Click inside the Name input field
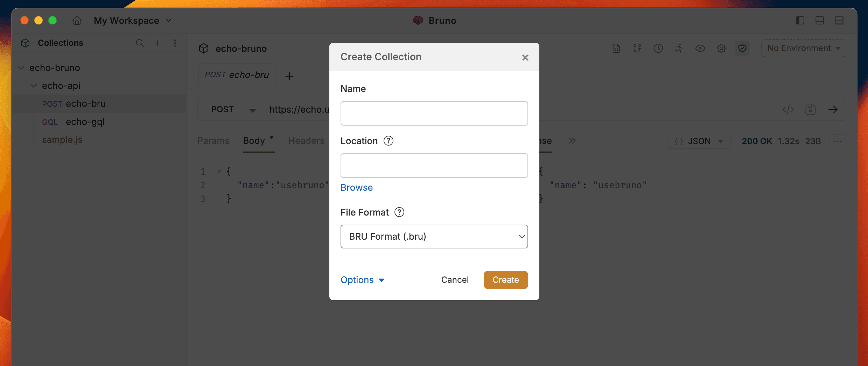Viewport: 868px width, 366px height. 434,113
